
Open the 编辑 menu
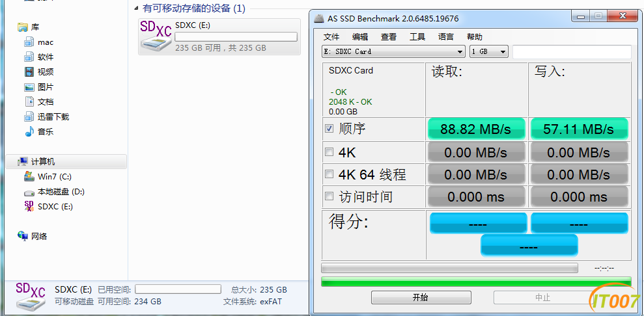point(360,37)
